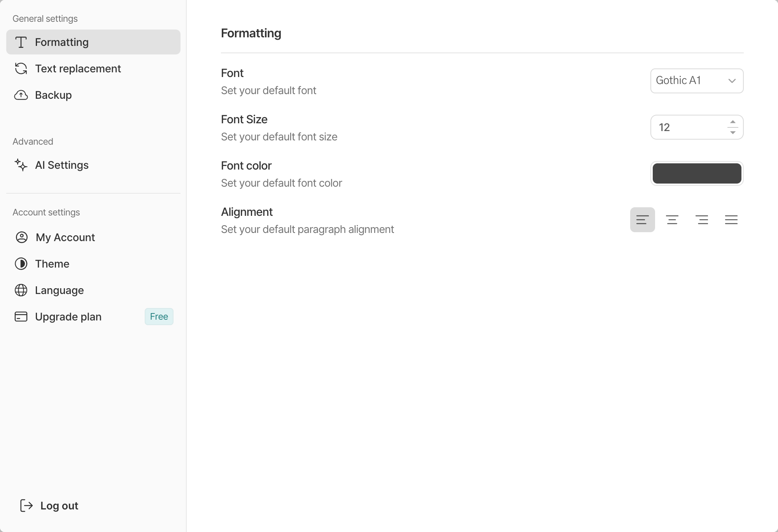Image resolution: width=778 pixels, height=532 pixels.
Task: Click the Formatting text icon in sidebar
Action: (21, 42)
